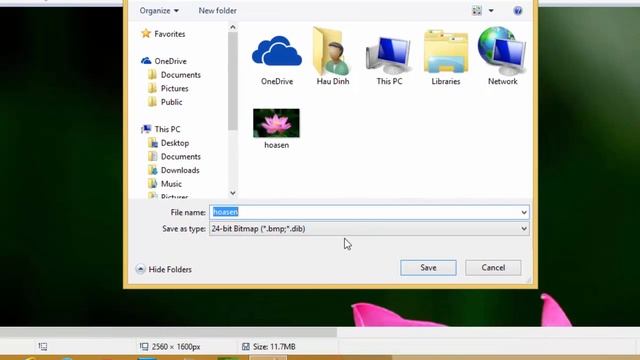The height and width of the screenshot is (360, 640).
Task: Click the Save button
Action: [x=428, y=268]
